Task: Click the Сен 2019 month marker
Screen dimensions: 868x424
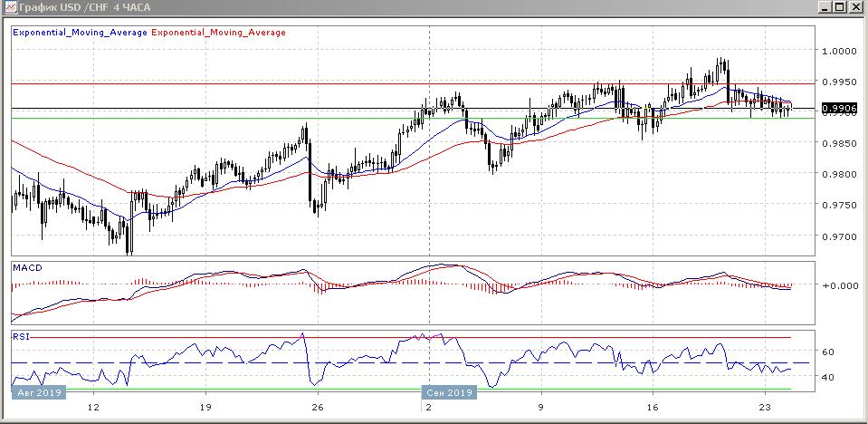Action: [x=450, y=392]
